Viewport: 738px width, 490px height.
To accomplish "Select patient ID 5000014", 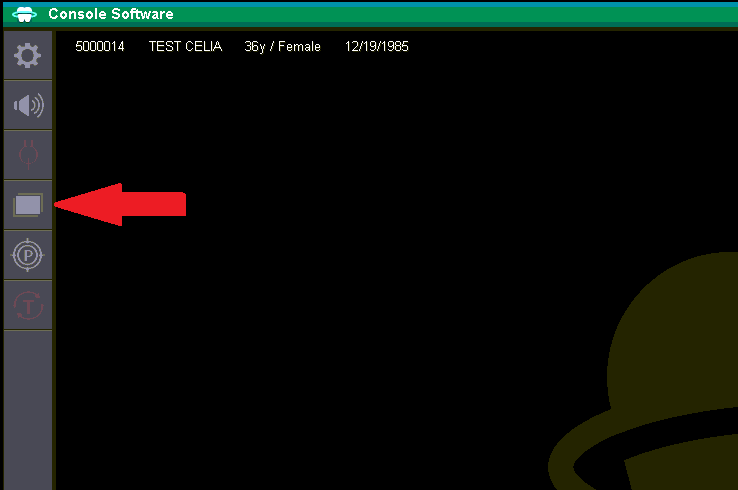I will [x=100, y=47].
